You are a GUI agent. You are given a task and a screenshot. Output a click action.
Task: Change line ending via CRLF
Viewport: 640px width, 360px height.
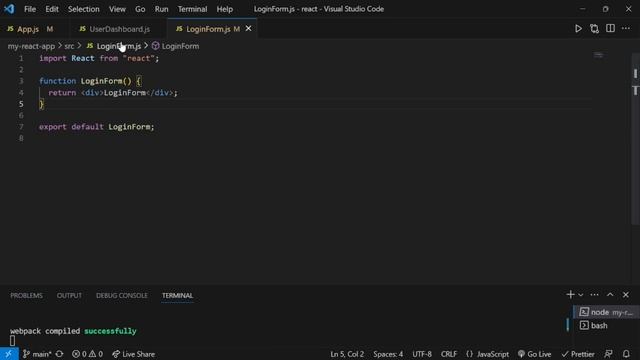pyautogui.click(x=449, y=354)
